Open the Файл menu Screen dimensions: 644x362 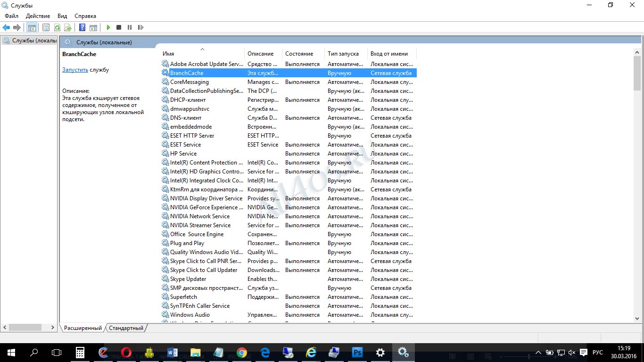coord(12,16)
